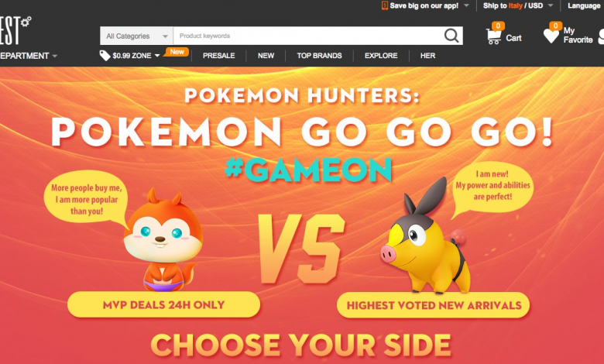Click the orange squirrel mascot

pyautogui.click(x=163, y=239)
